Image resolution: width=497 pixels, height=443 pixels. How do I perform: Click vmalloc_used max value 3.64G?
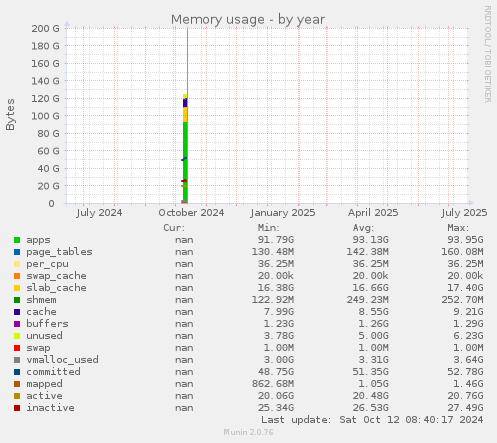tap(468, 360)
